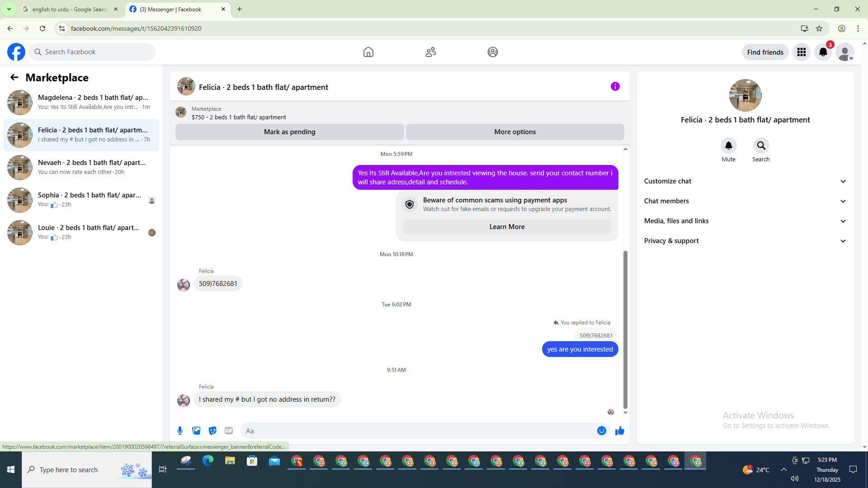
Task: Open the Chrome profile button
Action: tap(842, 28)
